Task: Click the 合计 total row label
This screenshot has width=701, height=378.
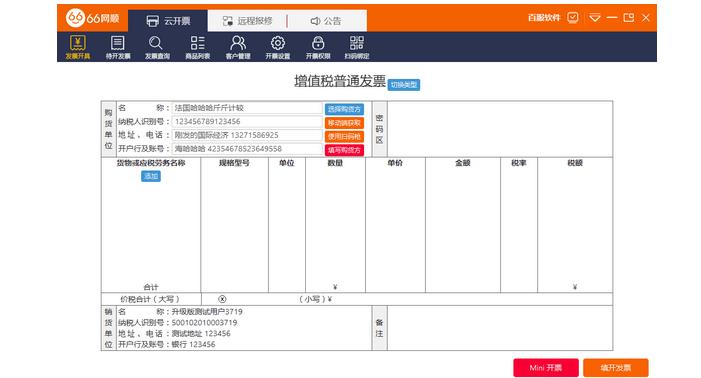Action: 151,287
